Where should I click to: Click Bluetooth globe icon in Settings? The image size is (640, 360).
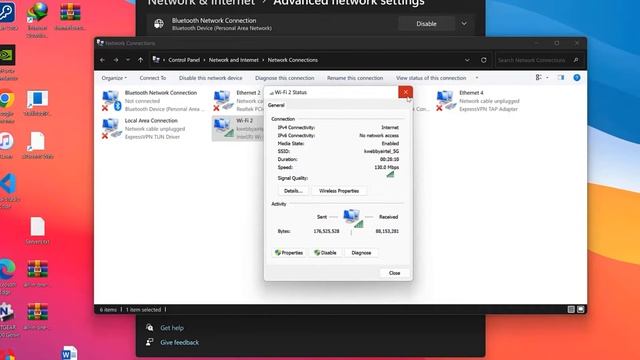159,24
